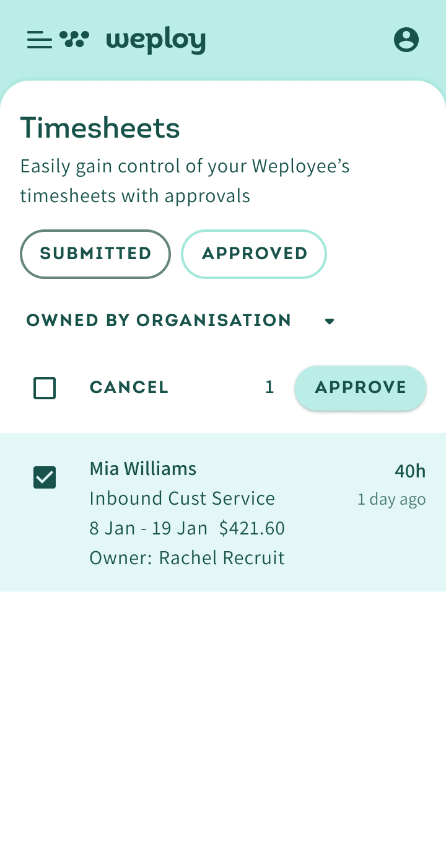Screen dimensions: 446x868
Task: Toggle the select-all timesheets checkbox
Action: [45, 388]
